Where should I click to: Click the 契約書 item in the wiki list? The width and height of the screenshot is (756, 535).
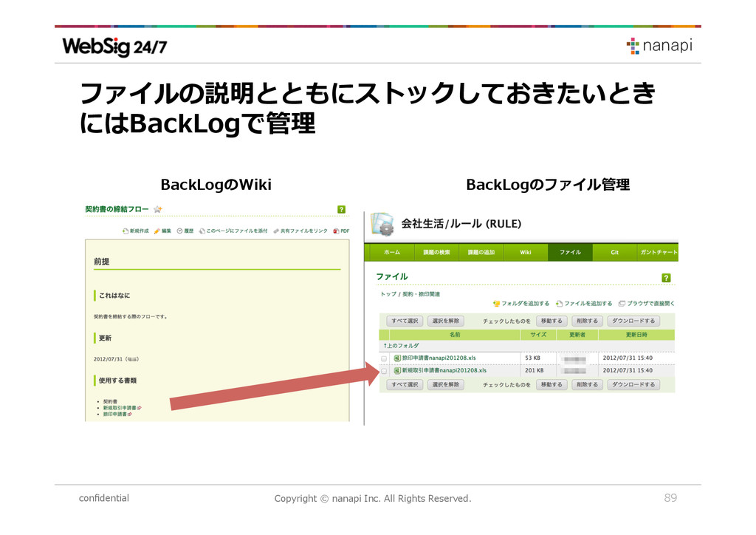coord(110,401)
